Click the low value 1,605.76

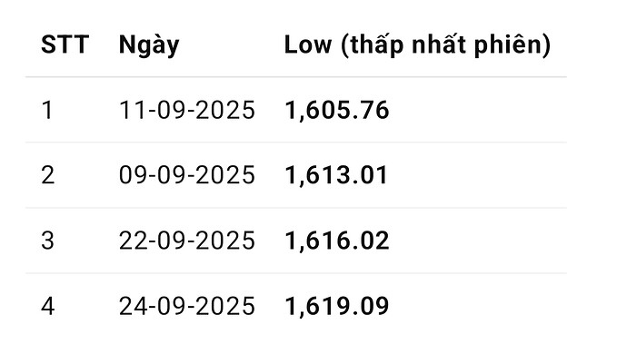(x=336, y=111)
